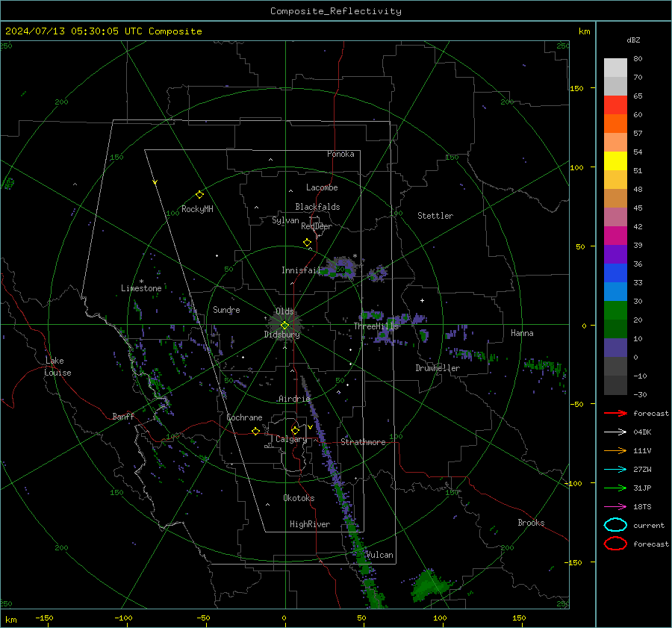Click the magenta 18TS arrow icon
The height and width of the screenshot is (628, 672).
[x=615, y=507]
